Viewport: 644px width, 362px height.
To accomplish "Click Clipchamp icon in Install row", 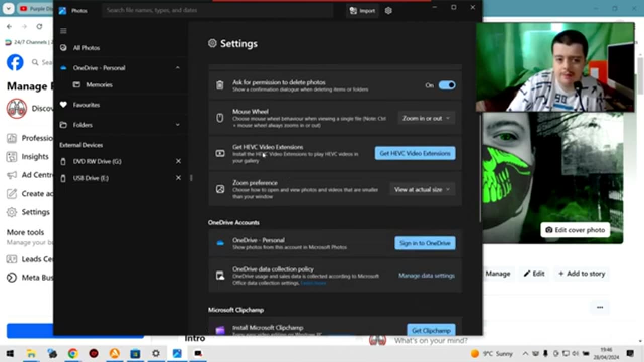I will [220, 330].
